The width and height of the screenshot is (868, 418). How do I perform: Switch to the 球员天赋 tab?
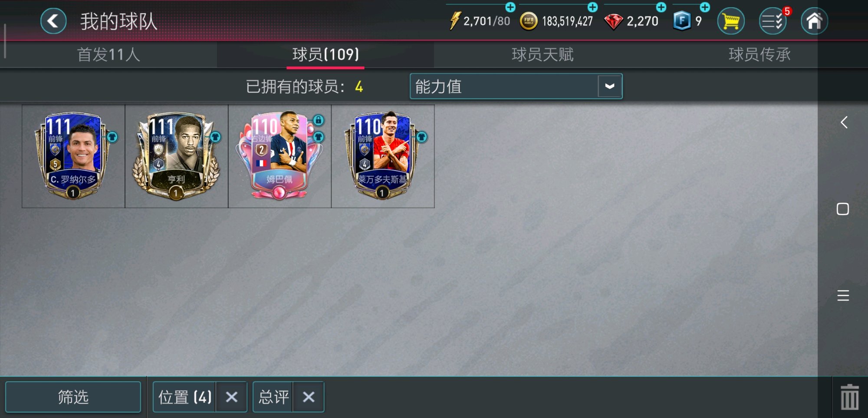point(542,55)
